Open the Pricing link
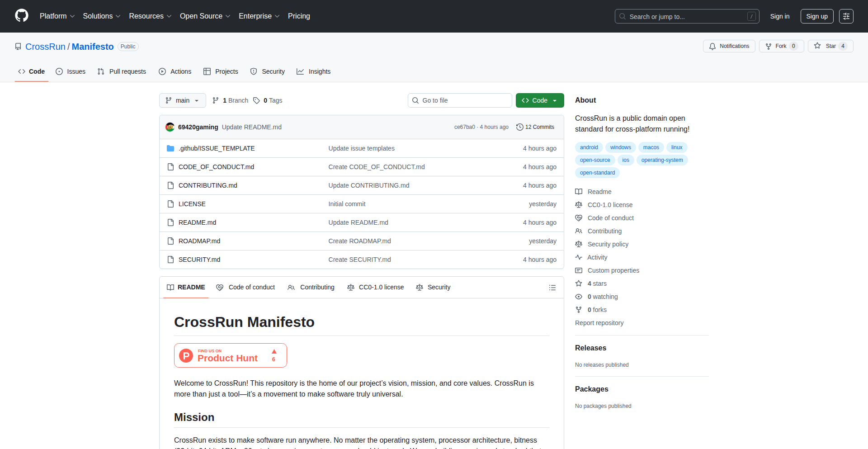 click(x=299, y=16)
